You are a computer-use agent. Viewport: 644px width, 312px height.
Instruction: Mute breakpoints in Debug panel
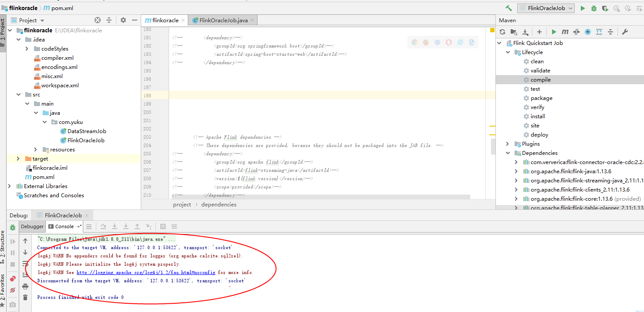coord(13,290)
